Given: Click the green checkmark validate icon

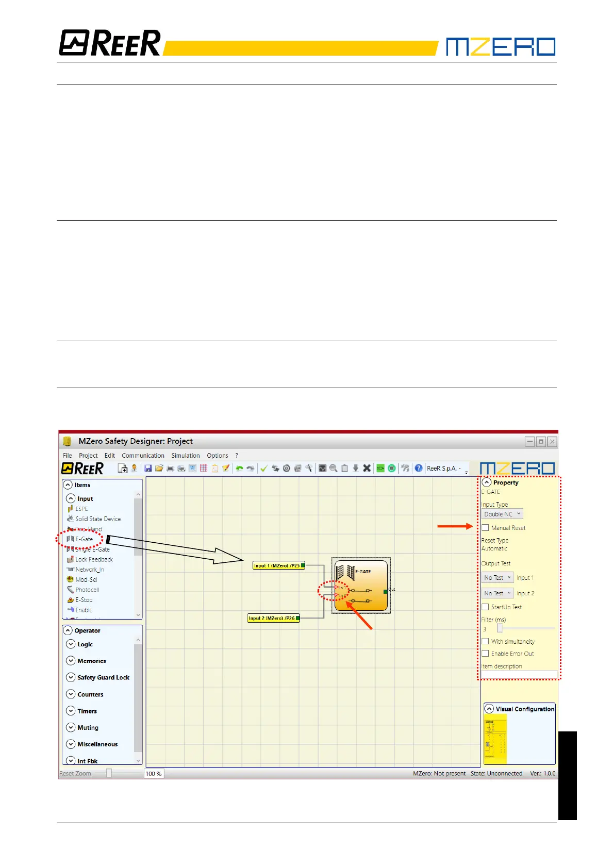Looking at the screenshot, I should 264,469.
